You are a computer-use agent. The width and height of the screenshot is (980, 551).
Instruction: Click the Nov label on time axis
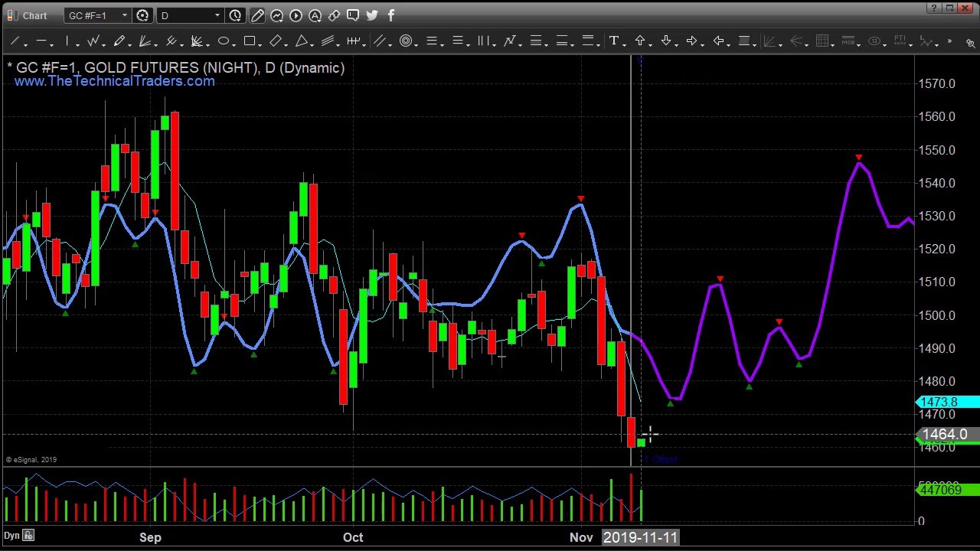click(x=581, y=537)
